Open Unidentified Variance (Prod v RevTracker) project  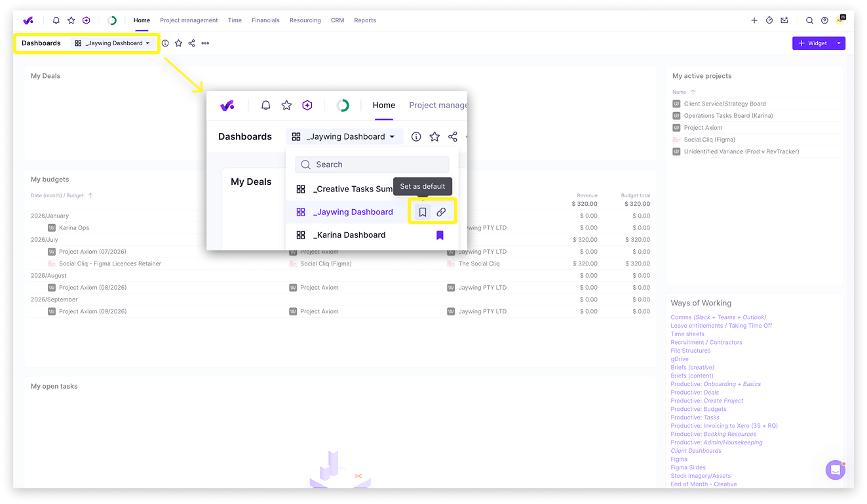point(741,152)
